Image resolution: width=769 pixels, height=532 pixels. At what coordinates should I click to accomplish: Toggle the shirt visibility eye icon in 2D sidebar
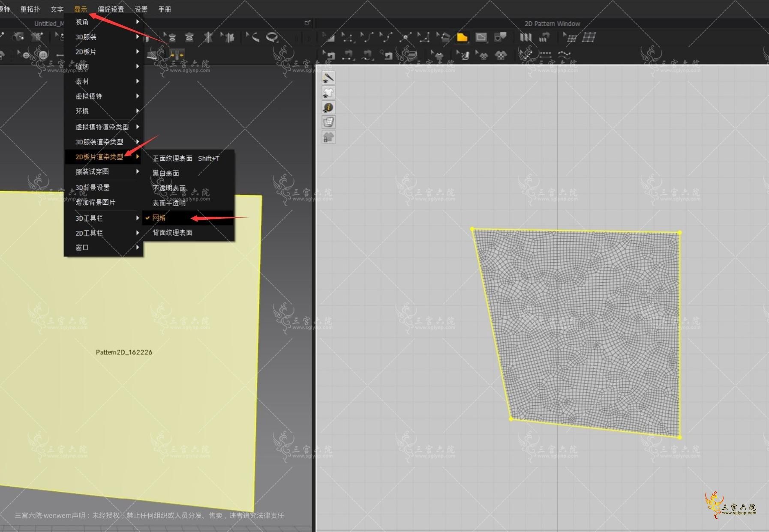328,93
